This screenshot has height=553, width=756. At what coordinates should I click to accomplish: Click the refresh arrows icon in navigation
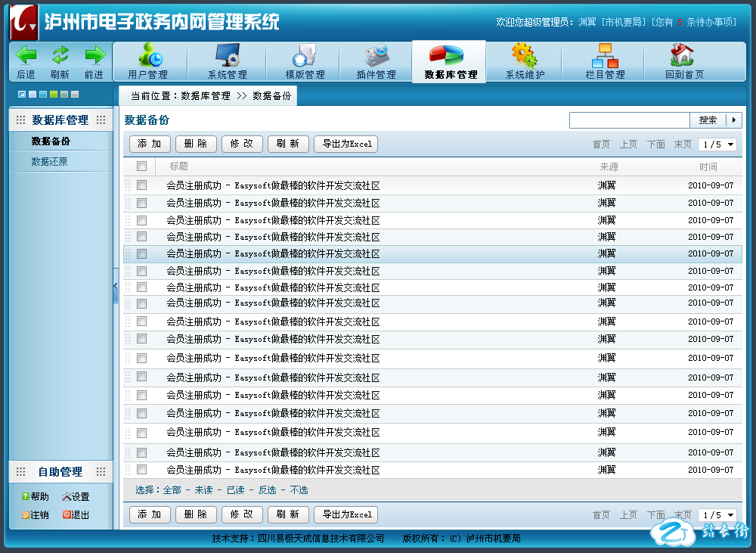(x=60, y=55)
